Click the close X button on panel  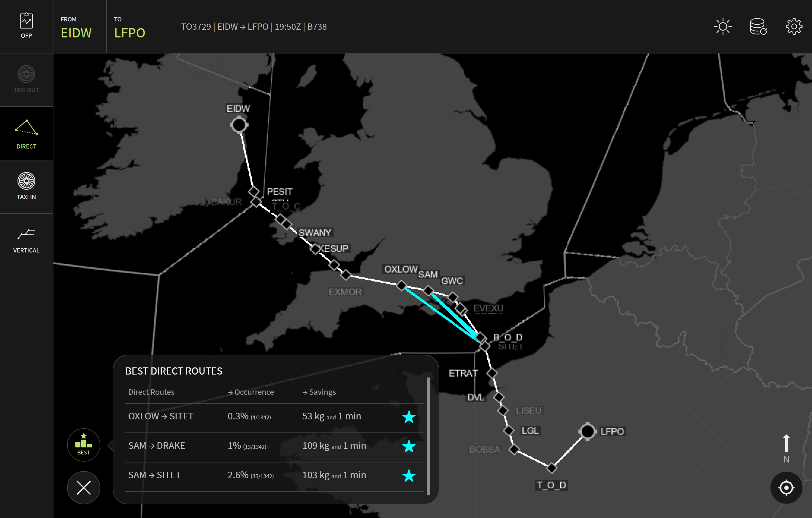point(83,488)
